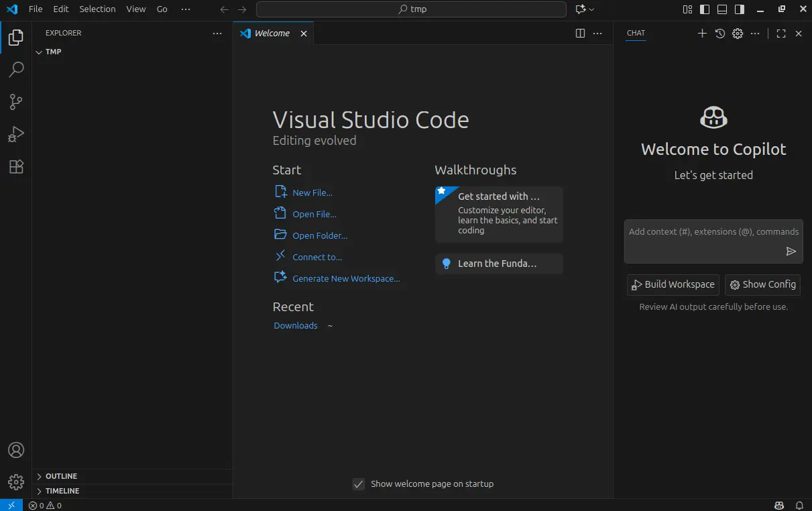Open the Accounts menu icon
This screenshot has height=511, width=812.
16,450
